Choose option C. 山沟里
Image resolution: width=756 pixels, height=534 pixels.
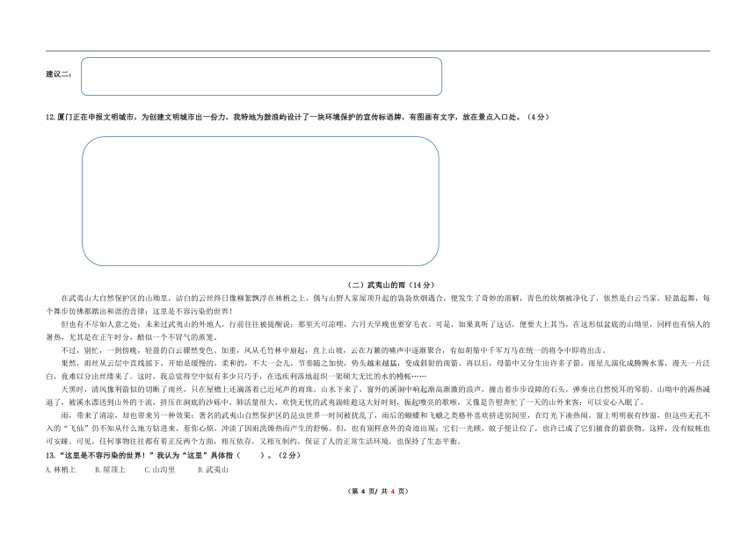tap(160, 470)
